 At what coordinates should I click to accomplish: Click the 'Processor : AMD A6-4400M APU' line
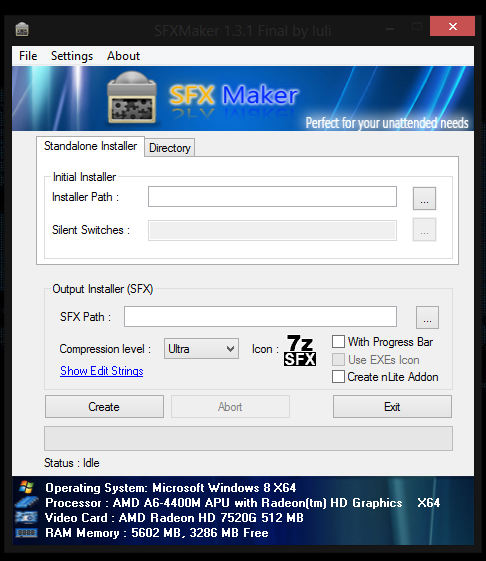pos(243,503)
